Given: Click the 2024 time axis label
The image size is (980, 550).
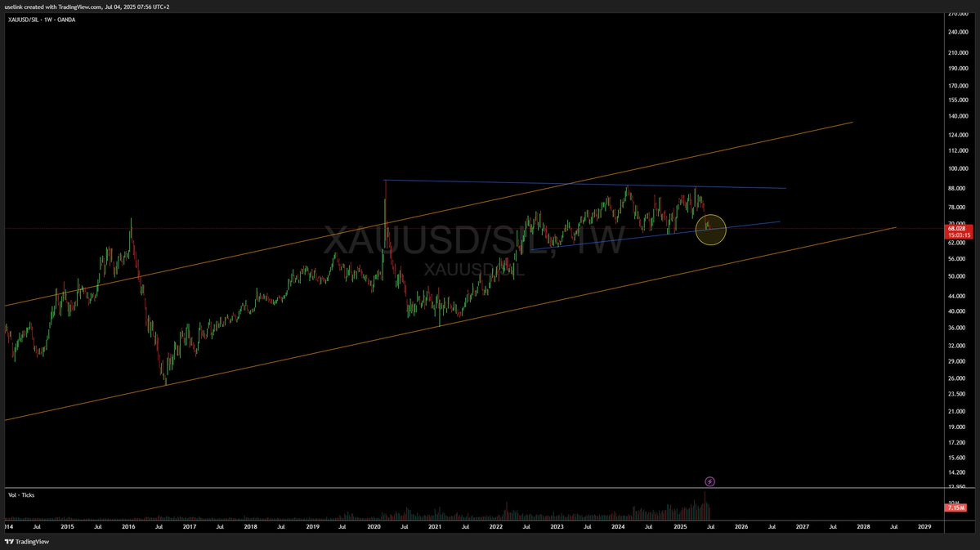Looking at the screenshot, I should click(618, 527).
